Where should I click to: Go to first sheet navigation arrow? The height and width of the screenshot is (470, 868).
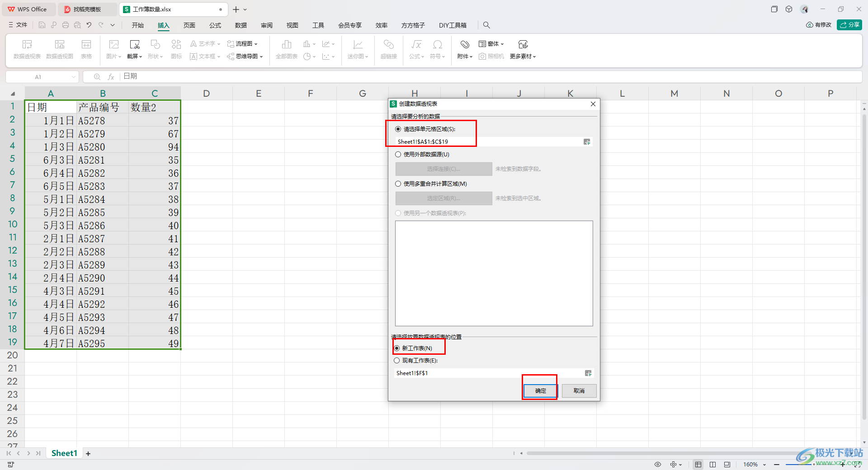pos(9,453)
